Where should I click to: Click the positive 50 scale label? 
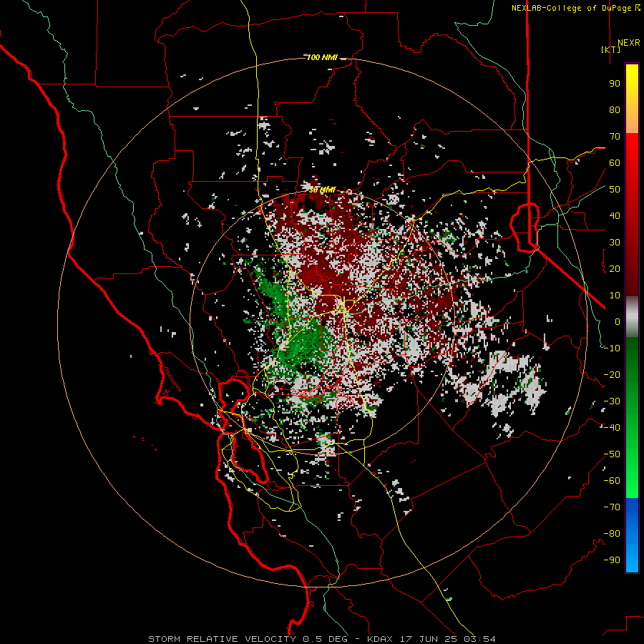[615, 190]
